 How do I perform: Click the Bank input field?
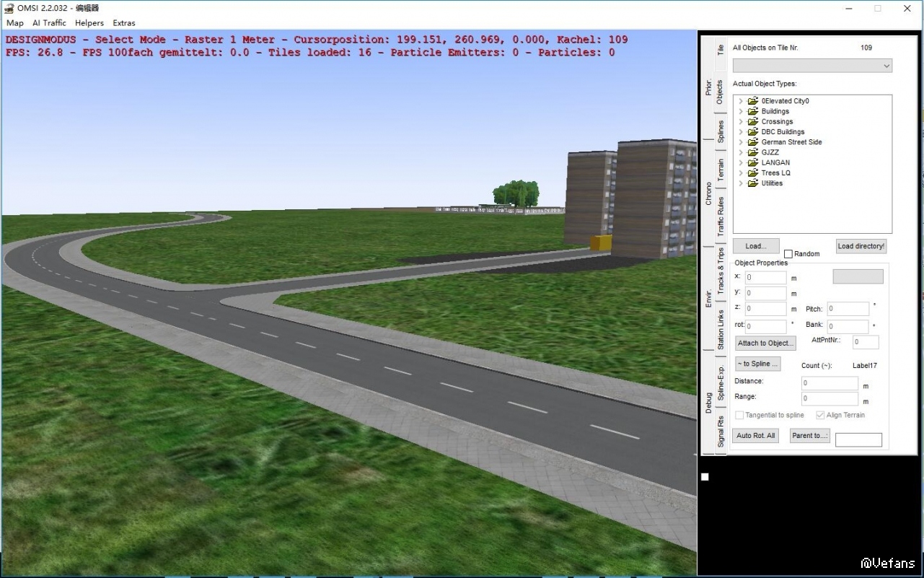pos(848,326)
